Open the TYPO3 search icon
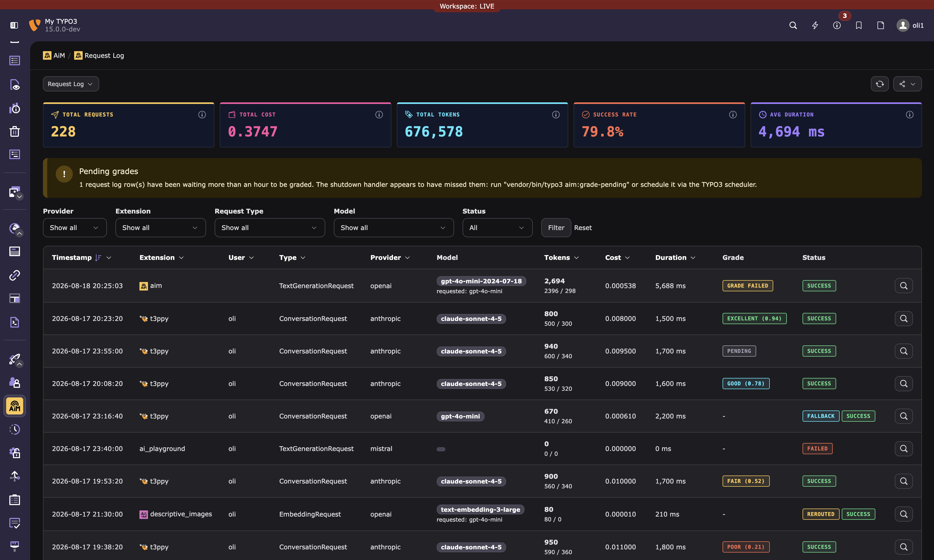 pos(793,25)
